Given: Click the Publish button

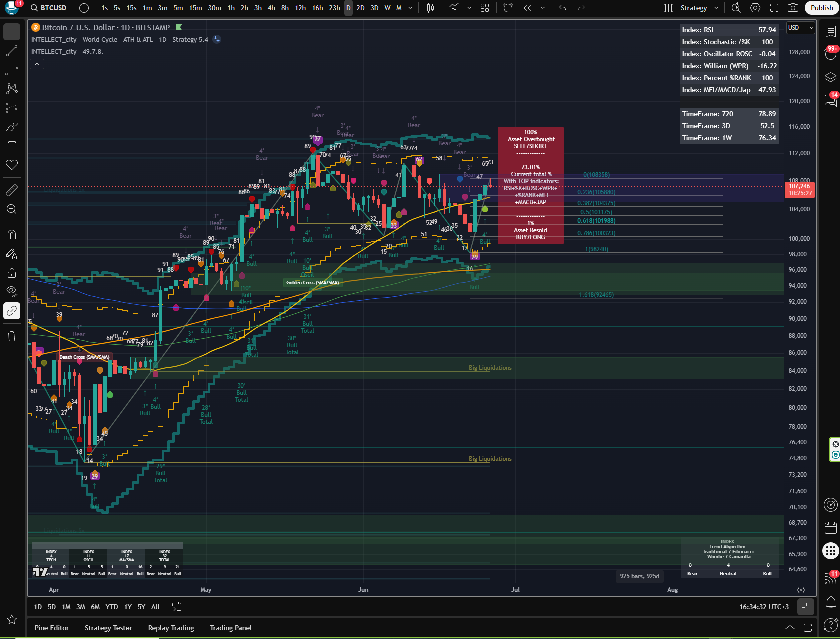Looking at the screenshot, I should tap(822, 8).
